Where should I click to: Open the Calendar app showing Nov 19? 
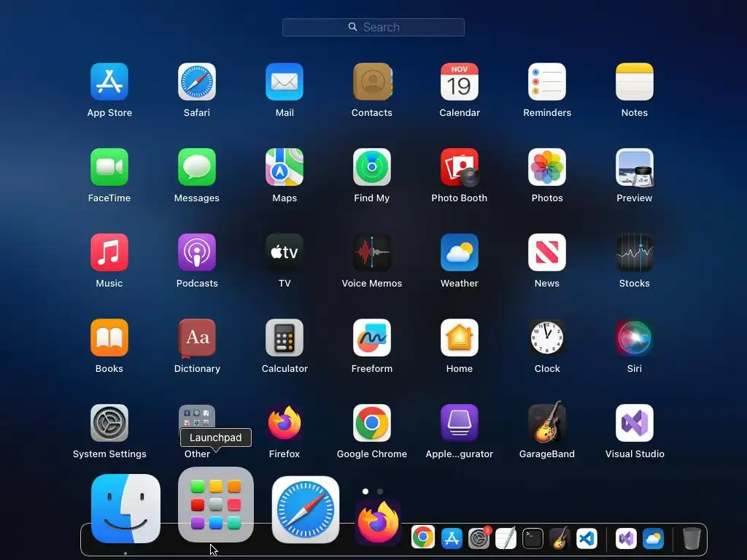pyautogui.click(x=460, y=82)
